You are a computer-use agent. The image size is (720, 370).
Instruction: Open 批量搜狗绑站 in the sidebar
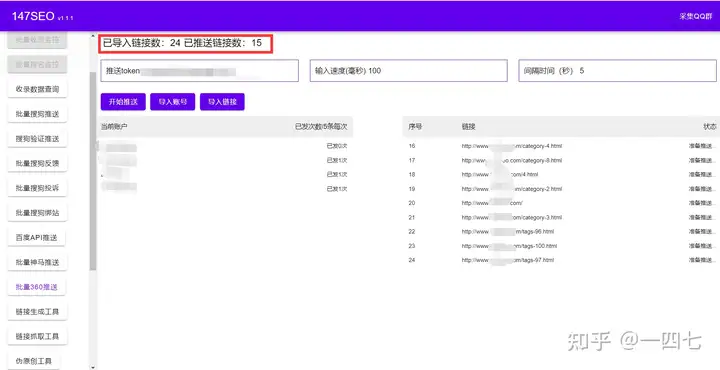click(x=37, y=213)
